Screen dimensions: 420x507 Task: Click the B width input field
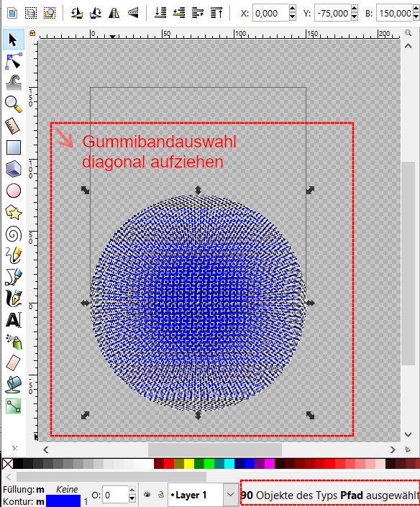point(394,13)
